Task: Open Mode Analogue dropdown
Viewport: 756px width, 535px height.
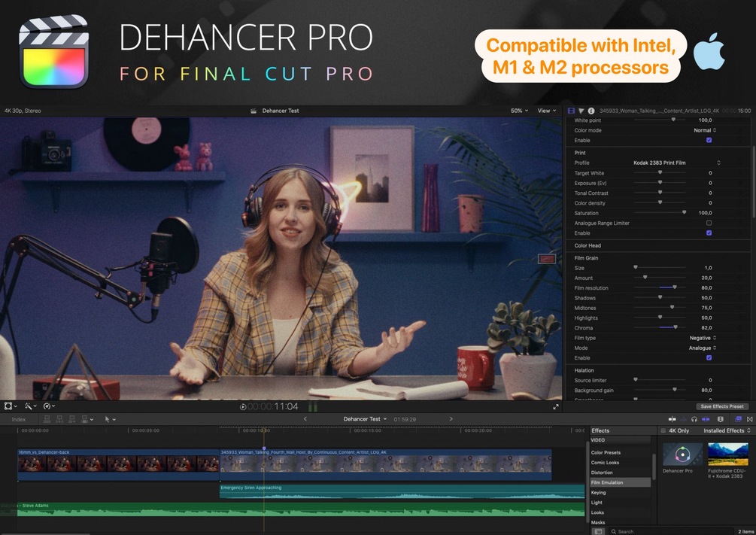Action: (703, 348)
